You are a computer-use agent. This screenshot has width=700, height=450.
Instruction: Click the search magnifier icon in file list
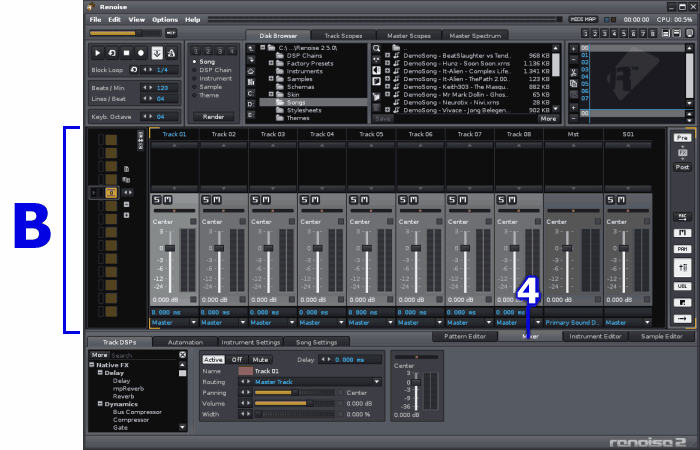tap(376, 48)
